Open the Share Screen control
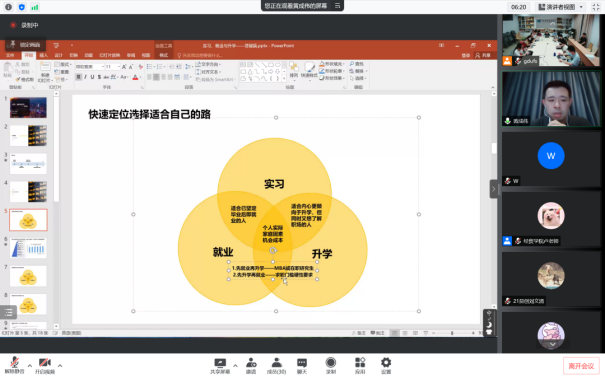Image resolution: width=605 pixels, height=378 pixels. [x=220, y=366]
